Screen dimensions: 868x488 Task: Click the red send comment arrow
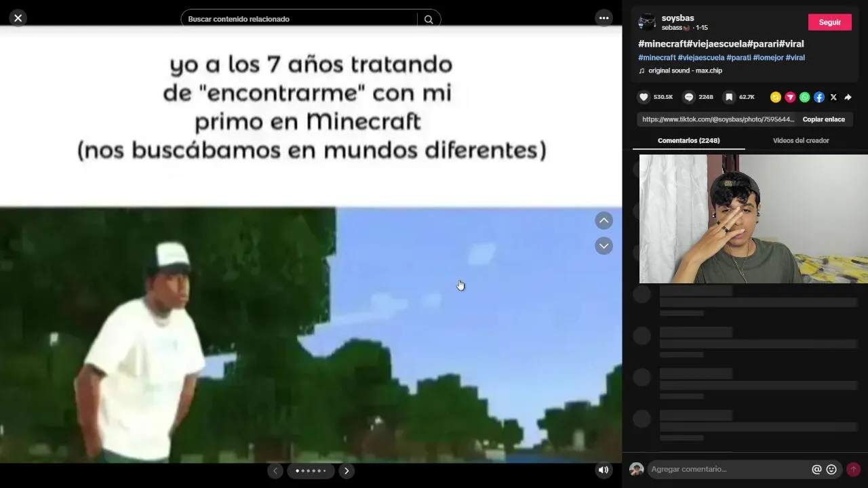pyautogui.click(x=853, y=469)
